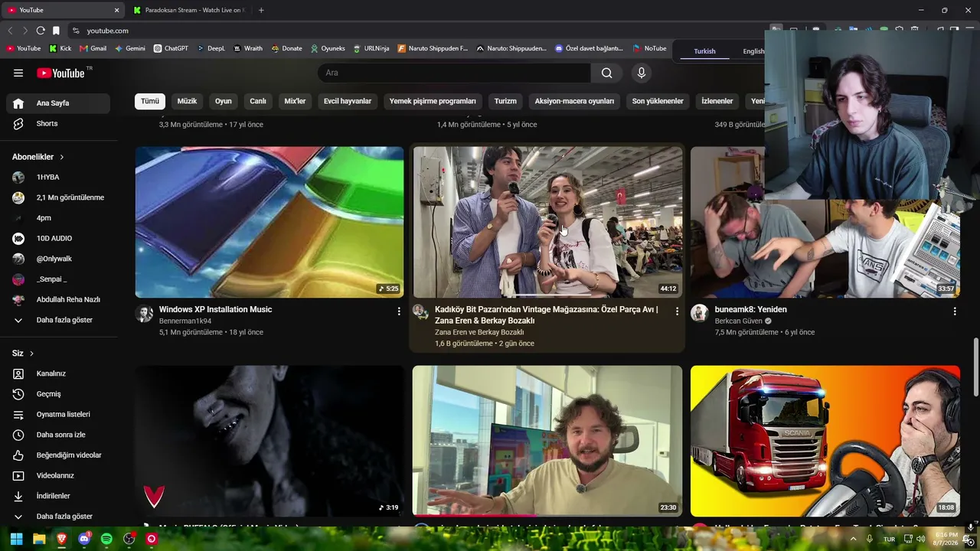Open İndirilenler in the sidebar
The height and width of the screenshot is (551, 980).
click(x=58, y=496)
